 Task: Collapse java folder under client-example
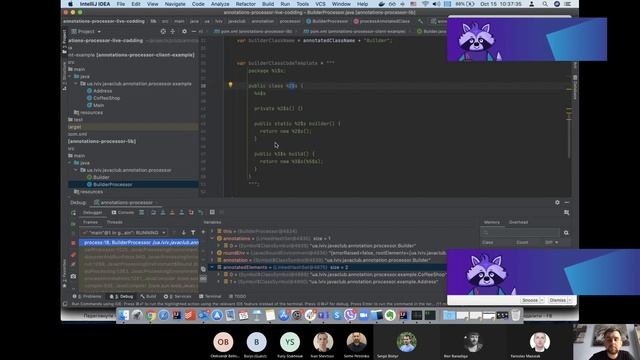tap(70, 76)
